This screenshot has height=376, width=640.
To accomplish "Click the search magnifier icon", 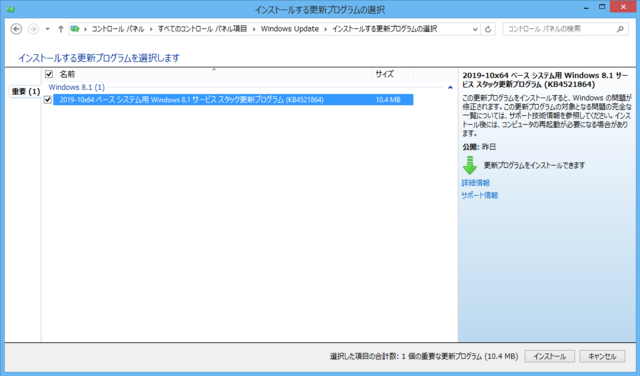I will coord(620,29).
